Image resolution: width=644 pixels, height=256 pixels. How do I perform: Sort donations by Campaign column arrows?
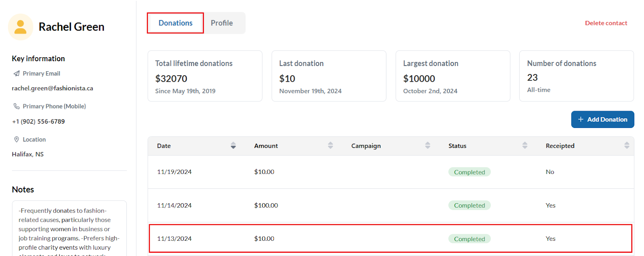[x=427, y=146]
